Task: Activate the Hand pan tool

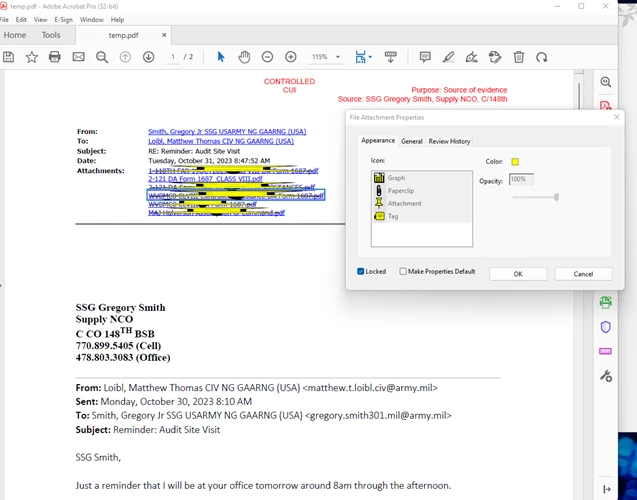Action: coord(244,57)
